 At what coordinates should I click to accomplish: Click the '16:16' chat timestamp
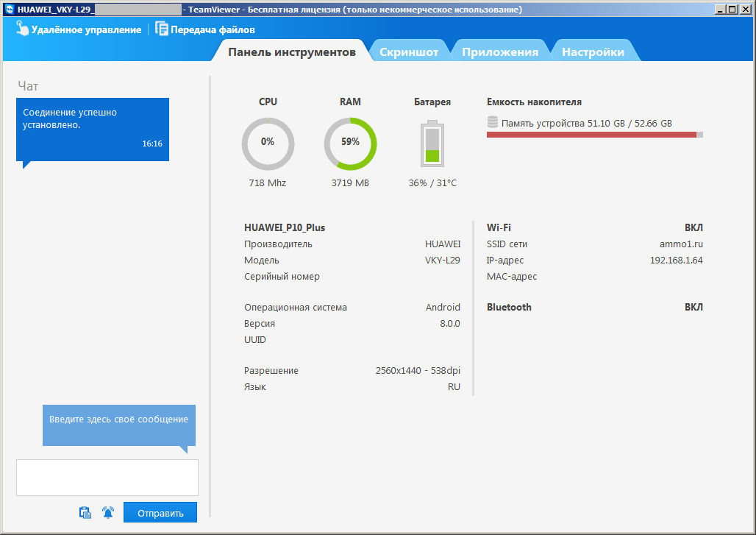click(x=152, y=144)
